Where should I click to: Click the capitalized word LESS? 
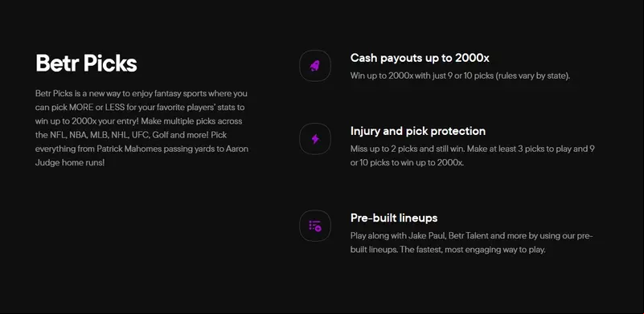click(x=113, y=107)
